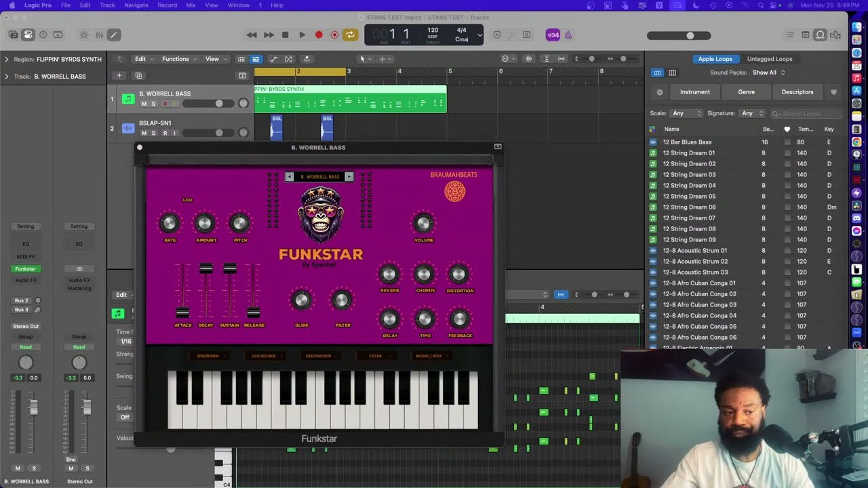Open the List Editors icon
Screen dimensions: 868x488
click(x=790, y=35)
